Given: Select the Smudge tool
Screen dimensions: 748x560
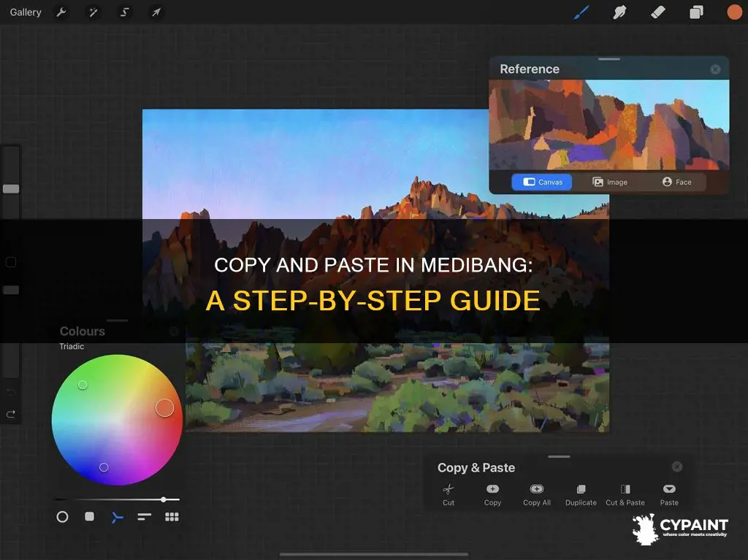Looking at the screenshot, I should click(x=619, y=12).
